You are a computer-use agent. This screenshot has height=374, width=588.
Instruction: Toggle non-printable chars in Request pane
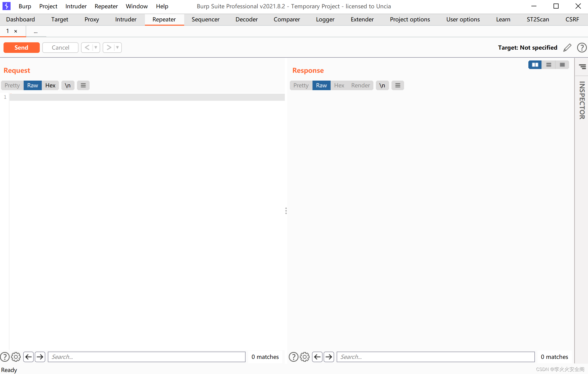tap(68, 85)
